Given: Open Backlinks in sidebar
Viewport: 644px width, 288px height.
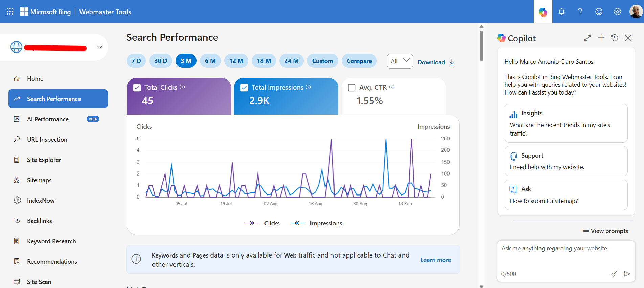Looking at the screenshot, I should 58,221.
